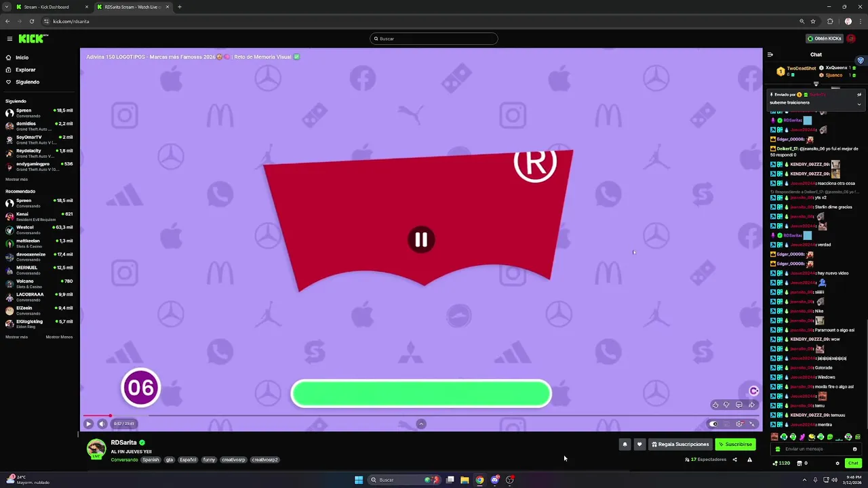Collapse list with Mostrar Menos
Image resolution: width=868 pixels, height=488 pixels.
tap(59, 337)
